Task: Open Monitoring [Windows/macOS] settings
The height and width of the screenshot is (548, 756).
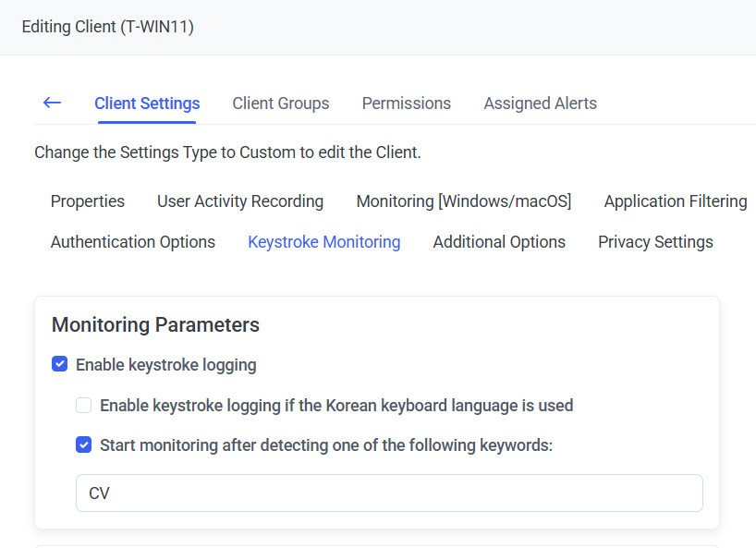Action: click(463, 201)
